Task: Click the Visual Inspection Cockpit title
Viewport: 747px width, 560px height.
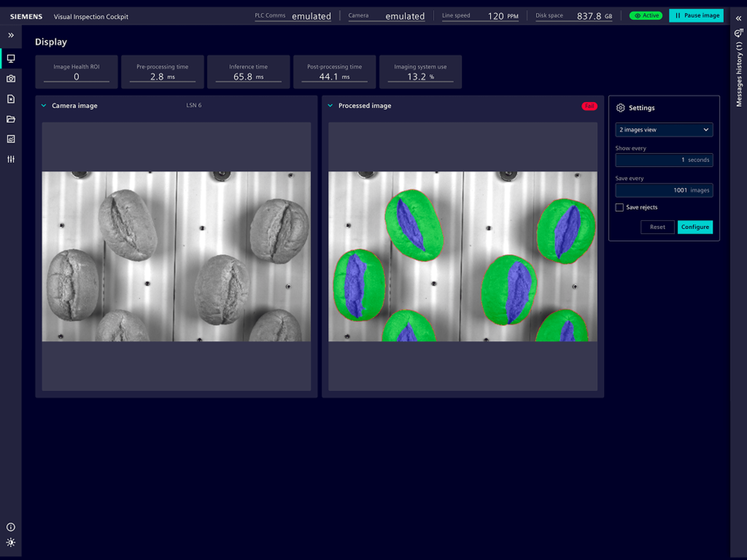Action: pos(91,17)
